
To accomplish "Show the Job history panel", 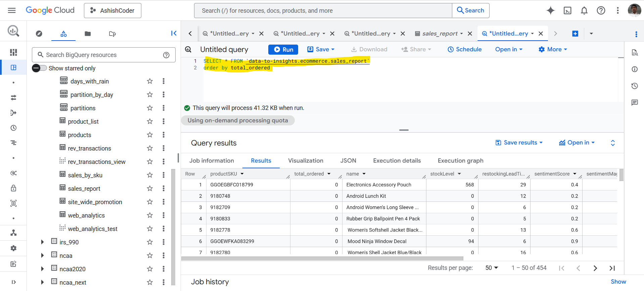I will [x=618, y=282].
